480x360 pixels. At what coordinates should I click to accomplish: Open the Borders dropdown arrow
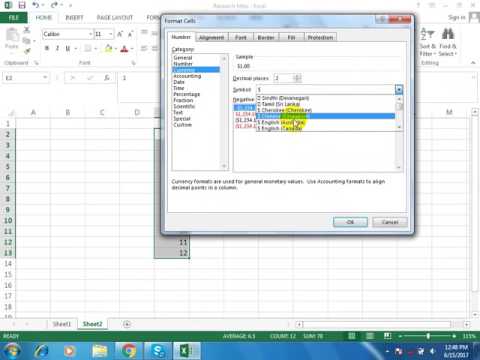coord(95,49)
